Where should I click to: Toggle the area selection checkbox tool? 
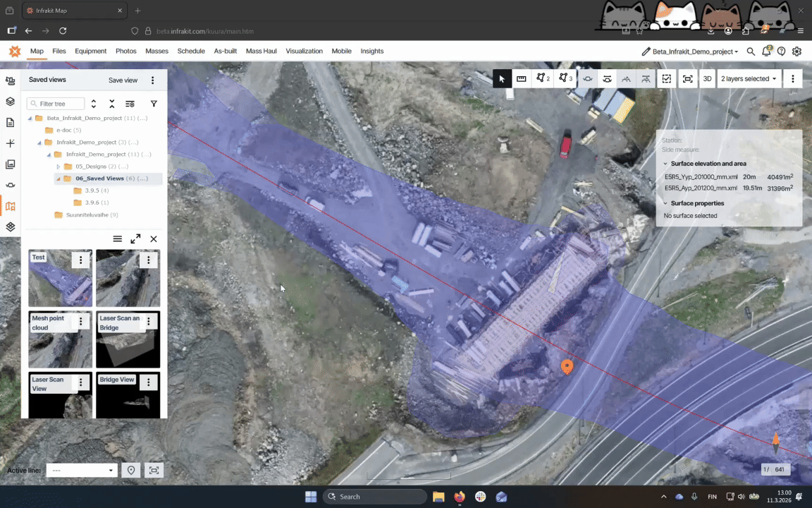coord(666,79)
